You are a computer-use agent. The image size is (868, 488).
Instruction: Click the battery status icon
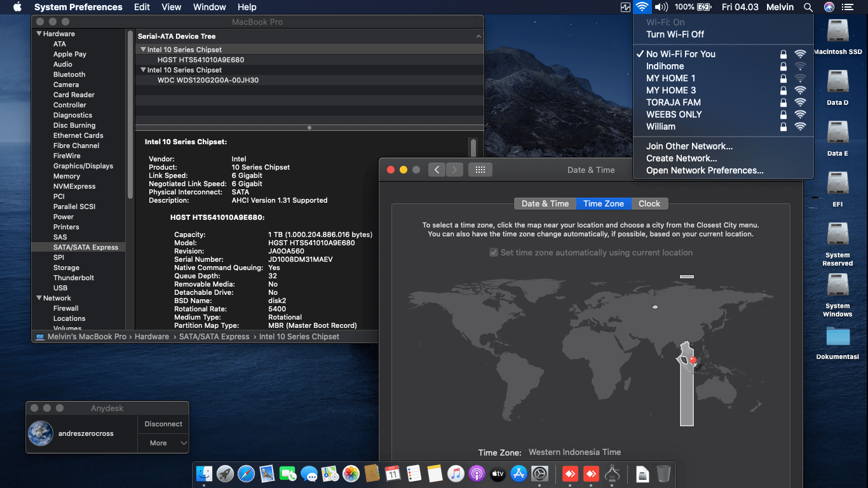pyautogui.click(x=704, y=7)
